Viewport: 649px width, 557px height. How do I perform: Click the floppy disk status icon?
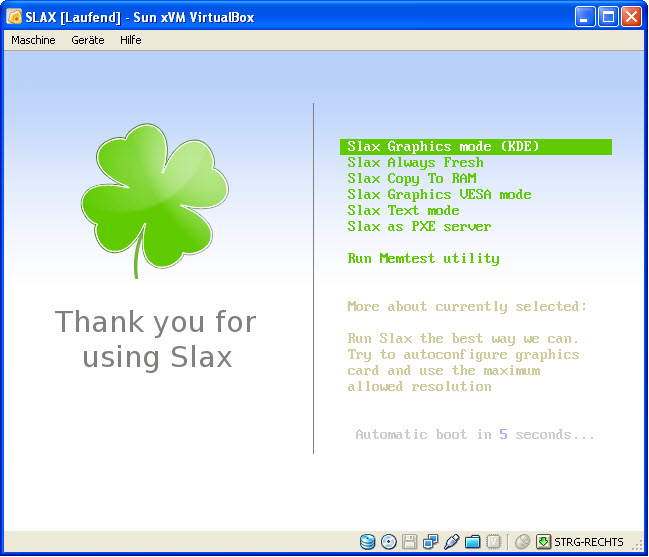[x=409, y=542]
